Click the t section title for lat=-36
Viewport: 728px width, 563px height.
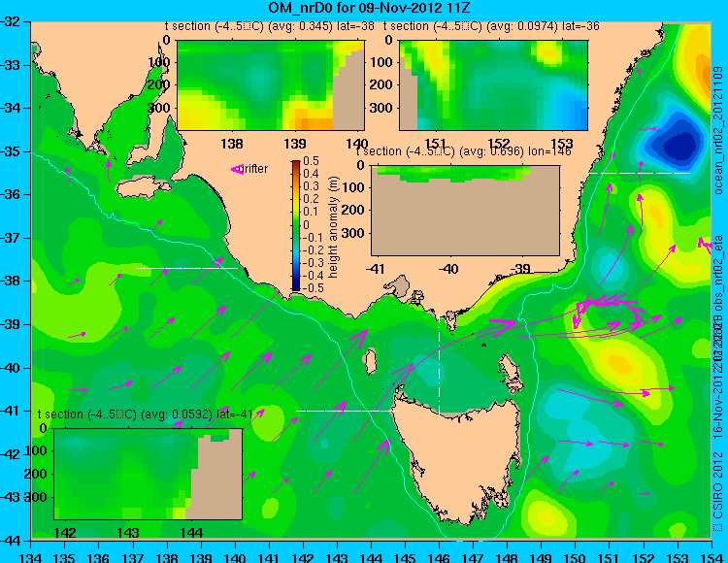[x=491, y=26]
